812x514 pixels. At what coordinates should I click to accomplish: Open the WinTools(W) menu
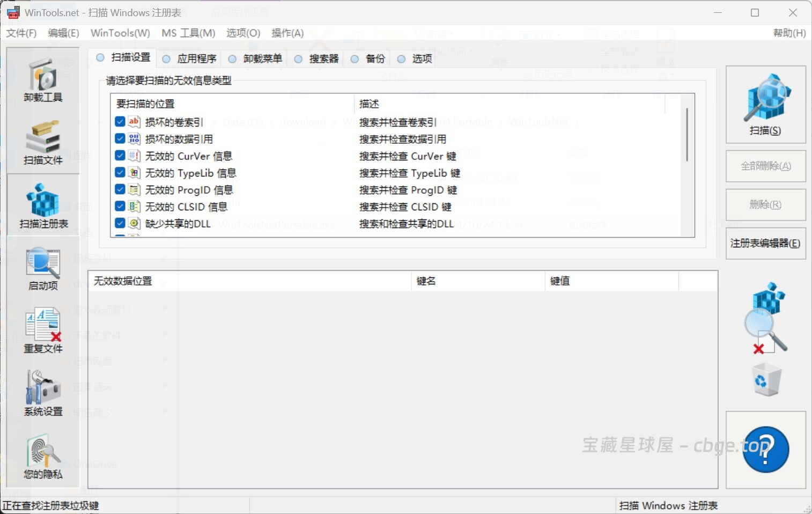(120, 33)
